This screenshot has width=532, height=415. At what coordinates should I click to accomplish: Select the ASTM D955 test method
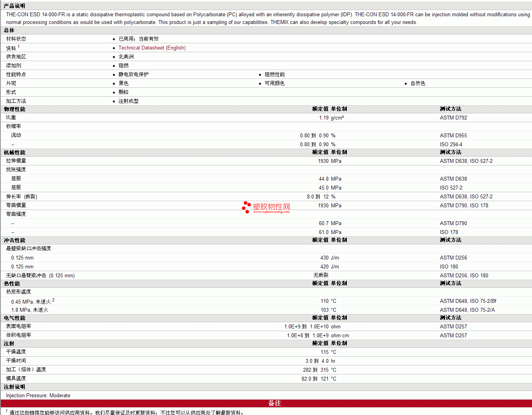(x=454, y=136)
